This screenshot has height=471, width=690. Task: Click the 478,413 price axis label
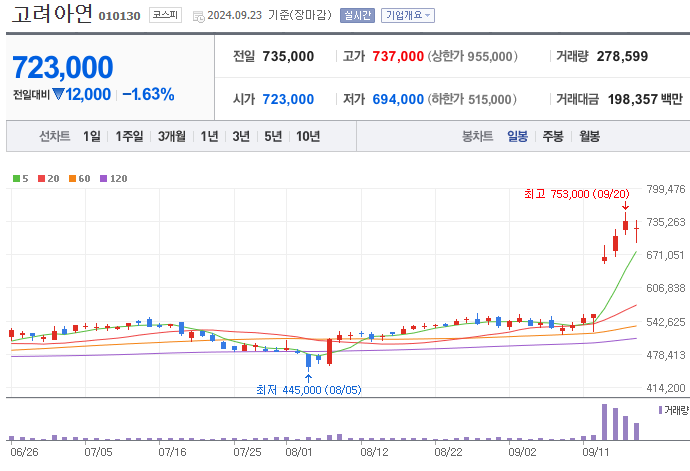click(x=665, y=355)
